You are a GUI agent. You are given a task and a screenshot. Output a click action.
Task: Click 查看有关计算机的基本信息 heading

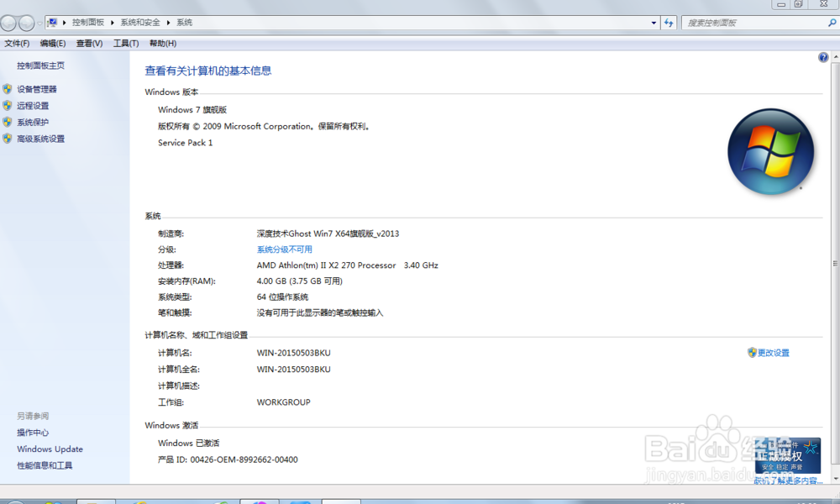pyautogui.click(x=207, y=71)
